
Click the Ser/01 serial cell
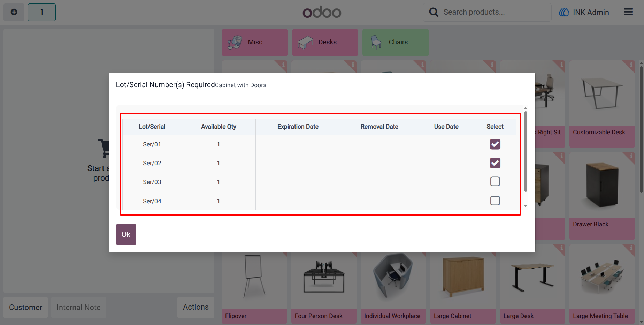[152, 144]
